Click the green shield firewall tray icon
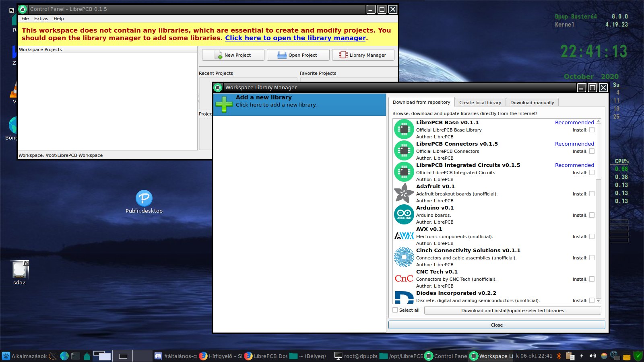The image size is (644, 362). 638,356
